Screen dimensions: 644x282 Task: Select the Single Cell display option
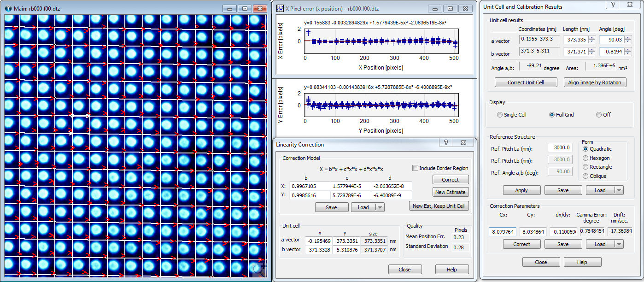(499, 115)
